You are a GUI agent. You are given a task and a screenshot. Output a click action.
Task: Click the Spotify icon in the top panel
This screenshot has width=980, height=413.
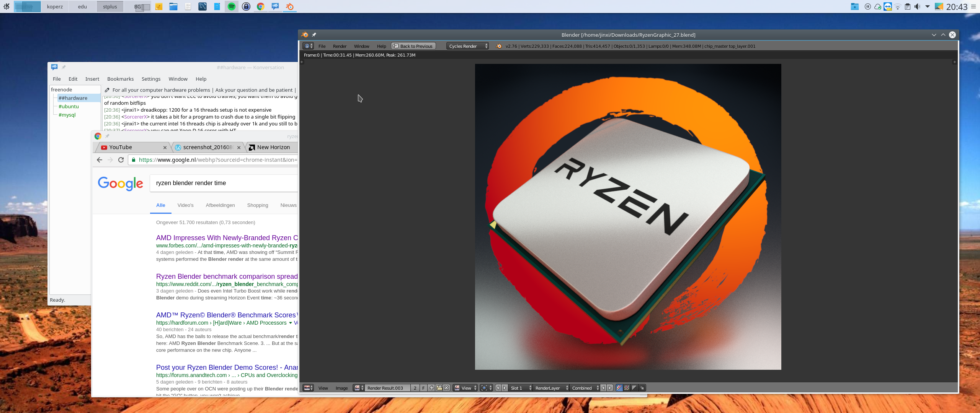pyautogui.click(x=232, y=7)
